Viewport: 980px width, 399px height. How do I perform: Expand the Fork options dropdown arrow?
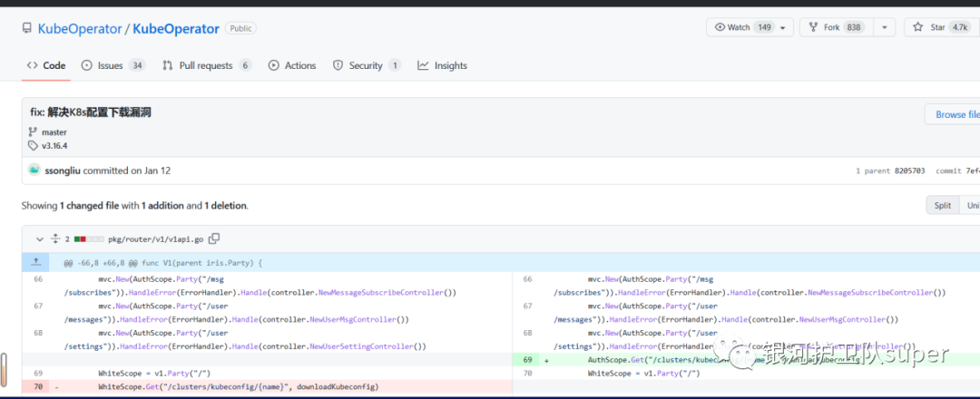click(x=885, y=27)
